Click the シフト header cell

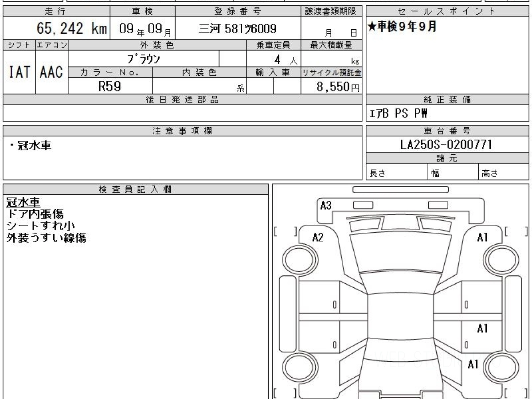19,45
